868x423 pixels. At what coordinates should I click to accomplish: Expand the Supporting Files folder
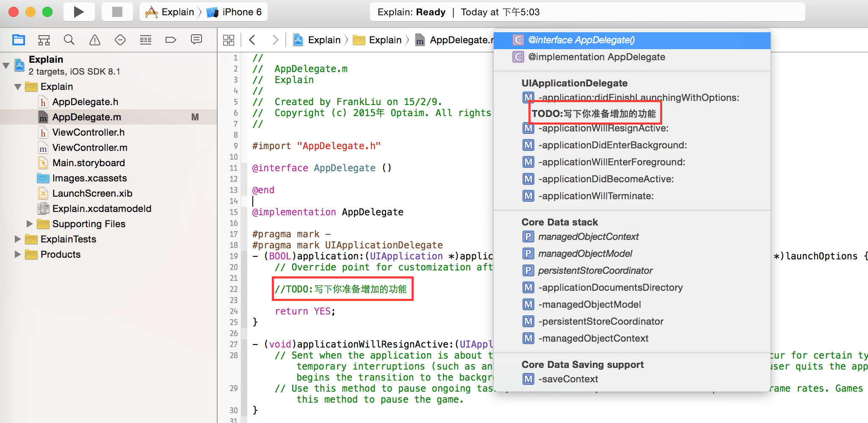tap(29, 223)
